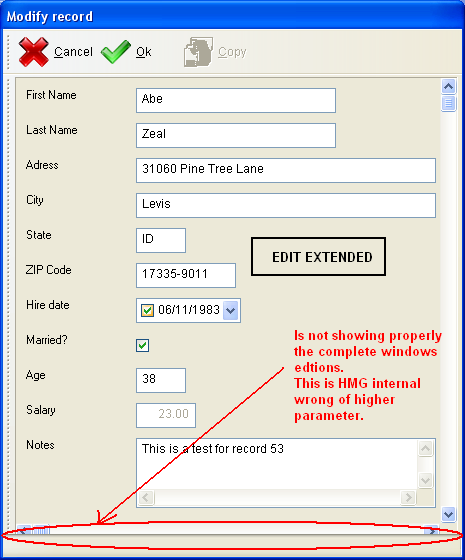This screenshot has height=560, width=465.
Task: Click into the Notes text area
Action: 277,464
